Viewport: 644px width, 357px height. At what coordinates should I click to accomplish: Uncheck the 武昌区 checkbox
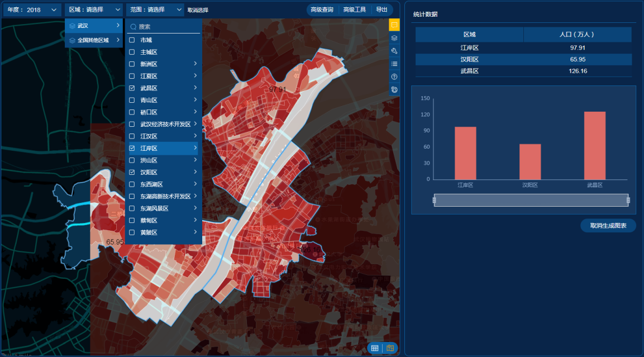coord(132,88)
